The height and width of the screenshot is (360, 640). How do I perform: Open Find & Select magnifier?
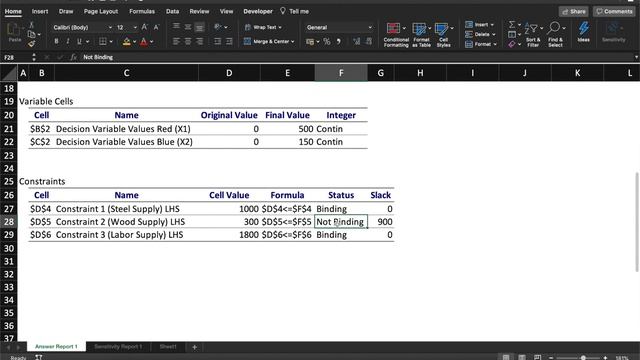click(x=556, y=34)
